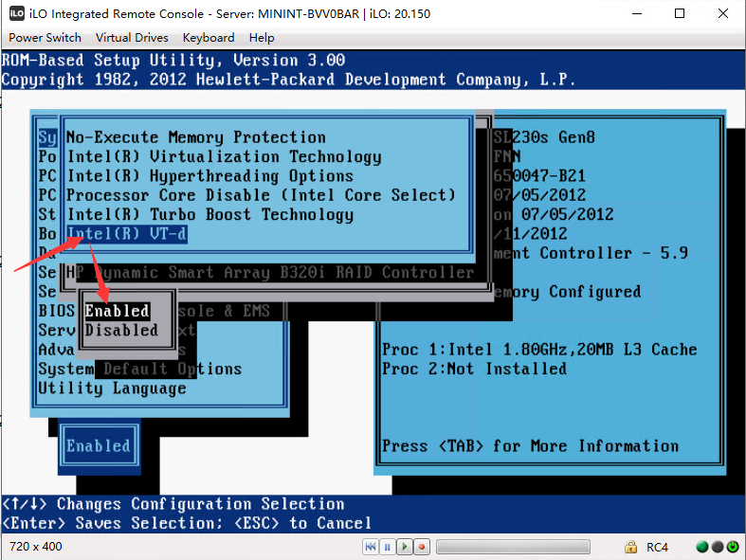The width and height of the screenshot is (746, 560).
Task: Click Proc 2 Not Installed line
Action: pos(474,370)
